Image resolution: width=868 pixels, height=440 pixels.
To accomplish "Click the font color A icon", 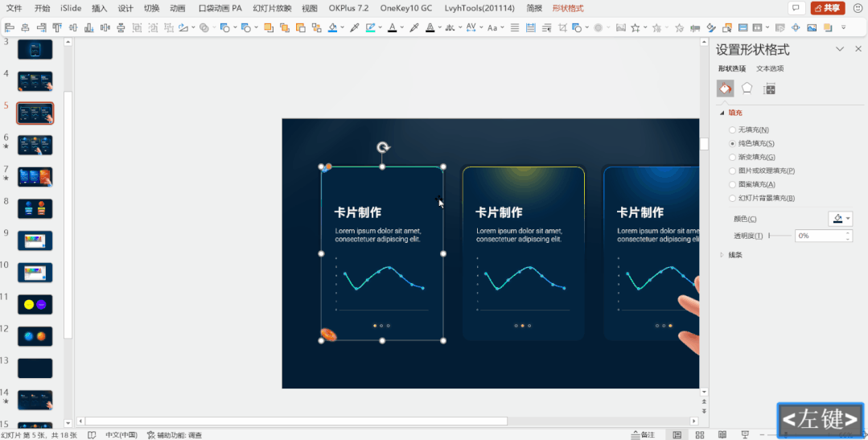I will (392, 27).
